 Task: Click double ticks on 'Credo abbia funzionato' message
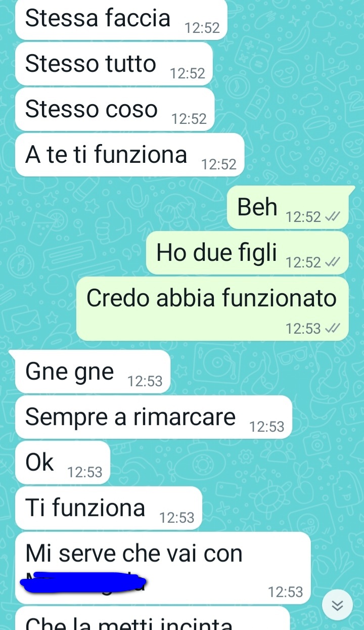(x=332, y=329)
